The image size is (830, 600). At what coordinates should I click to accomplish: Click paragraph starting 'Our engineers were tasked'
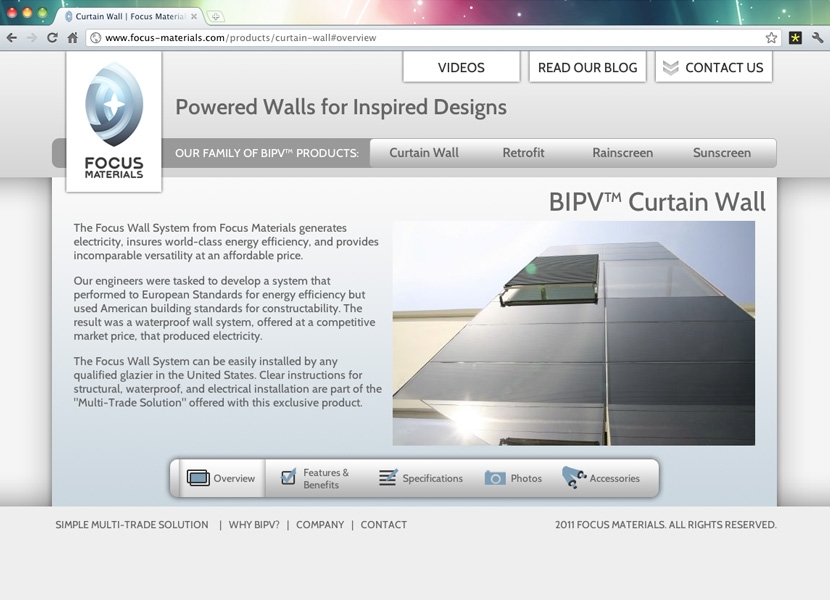tap(224, 308)
